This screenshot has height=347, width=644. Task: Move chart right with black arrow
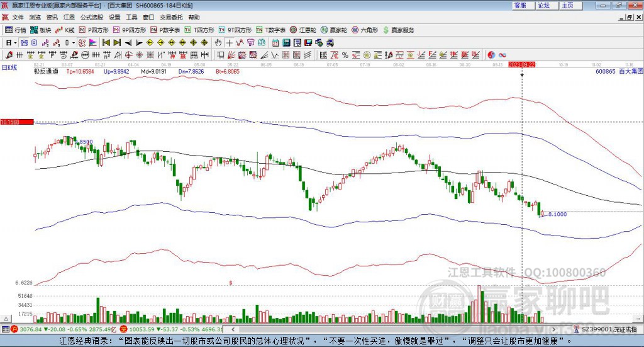click(x=139, y=43)
